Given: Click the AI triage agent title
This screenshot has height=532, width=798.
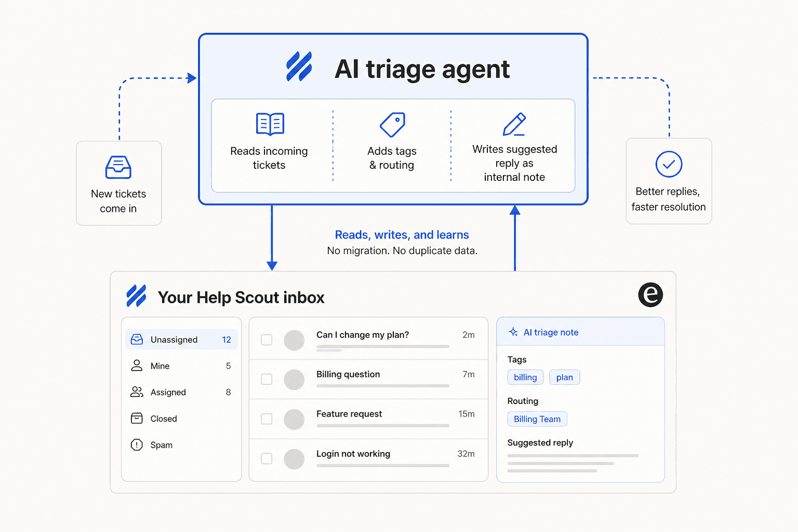Looking at the screenshot, I should (422, 69).
